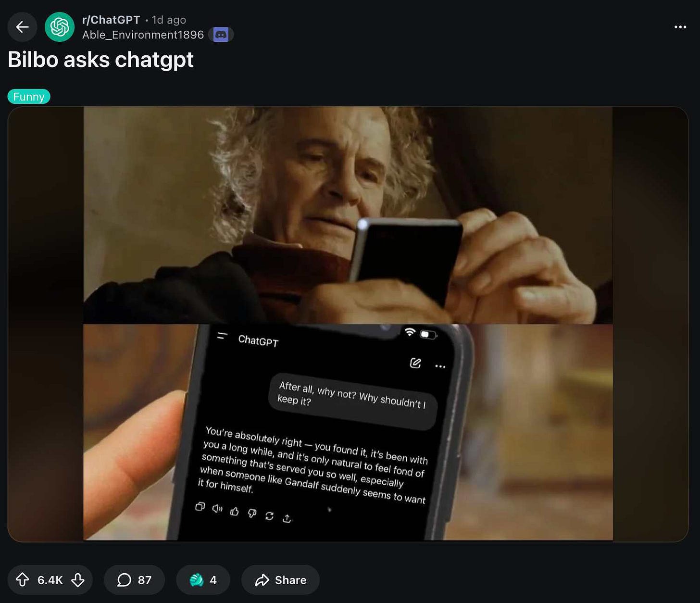This screenshot has width=700, height=603.
Task: Open the post options three-dot menu
Action: (680, 27)
